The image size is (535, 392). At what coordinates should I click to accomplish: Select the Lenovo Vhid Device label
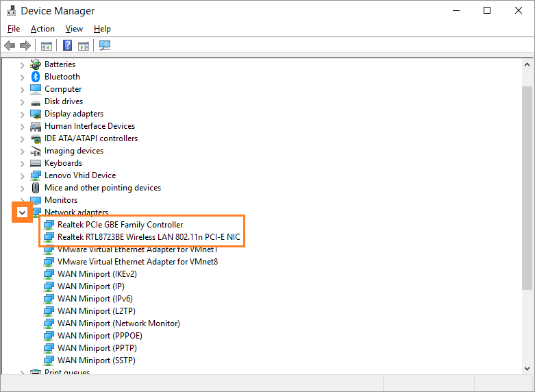coord(80,175)
